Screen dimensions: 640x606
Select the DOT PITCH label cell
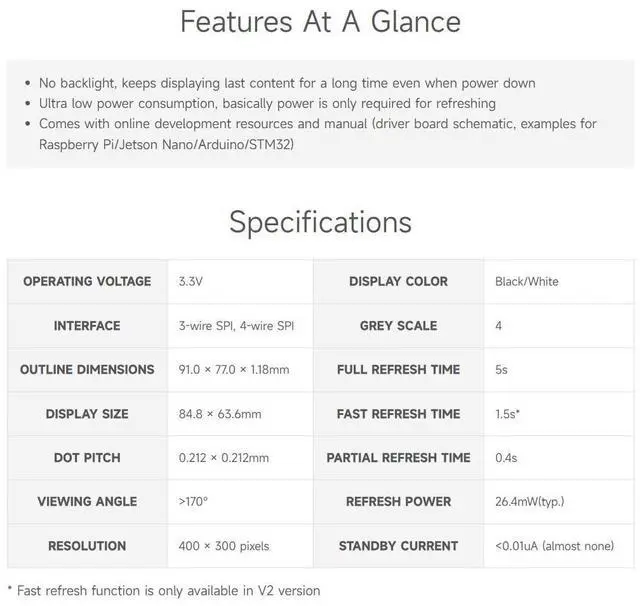click(87, 458)
